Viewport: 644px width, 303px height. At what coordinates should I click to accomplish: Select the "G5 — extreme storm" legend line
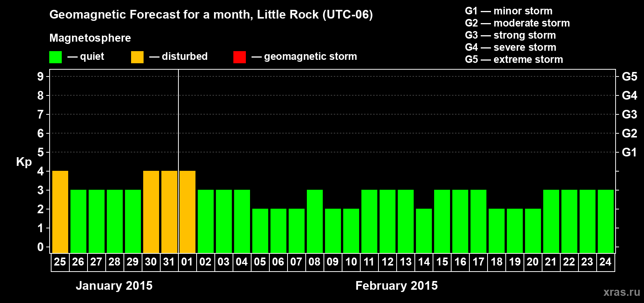tap(514, 59)
